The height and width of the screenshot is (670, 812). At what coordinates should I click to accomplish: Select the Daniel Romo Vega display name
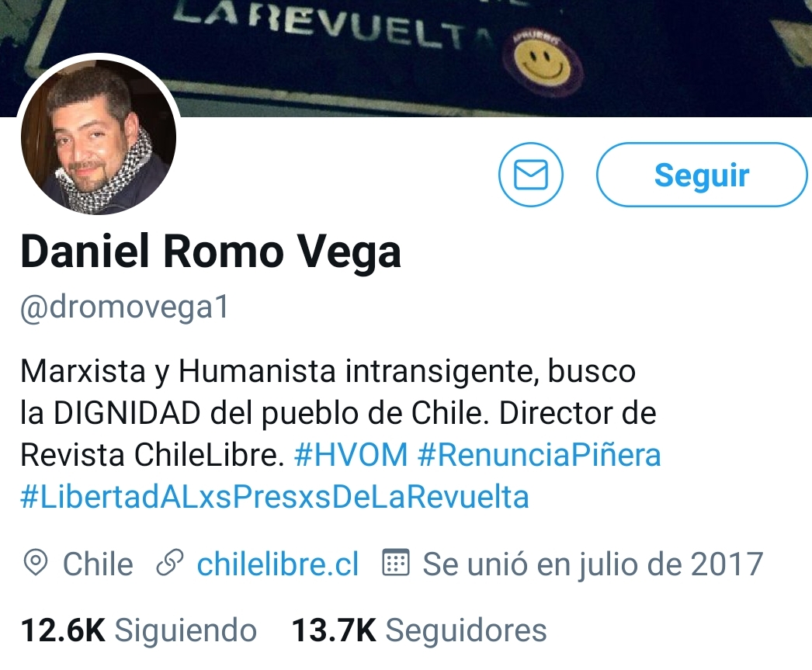click(211, 252)
